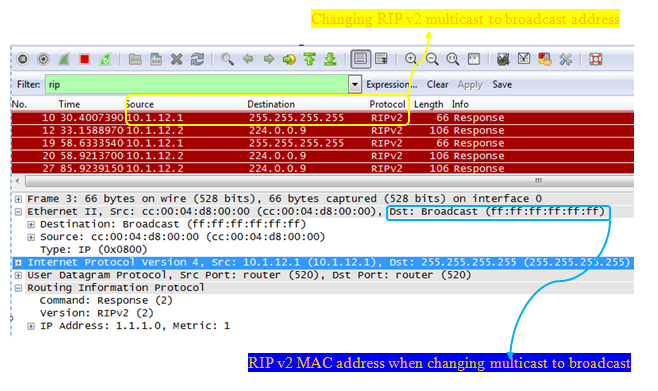This screenshot has height=391, width=658.
Task: Open a capture file with folder icon
Action: click(135, 59)
